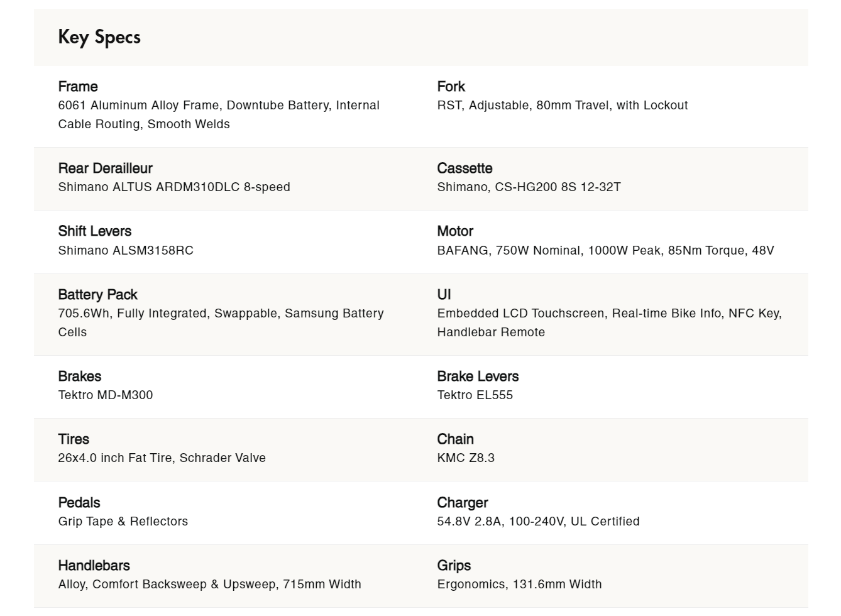Click the Chain spec heading
Screen dimensions: 841x616
pos(455,439)
